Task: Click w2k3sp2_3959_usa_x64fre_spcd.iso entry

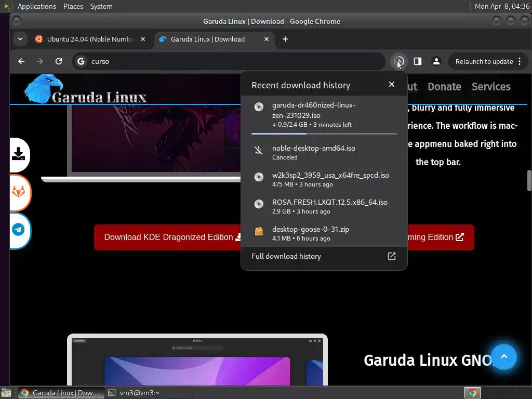Action: click(324, 179)
